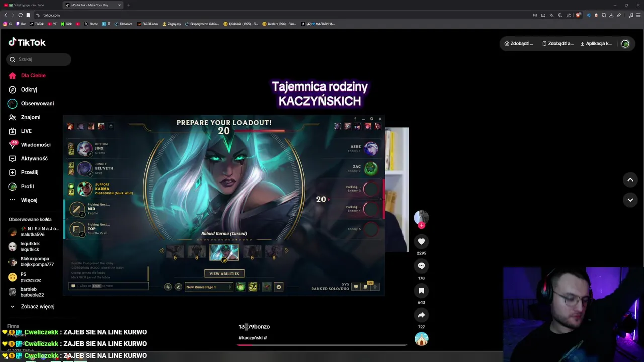
Task: Click the second summoner spell icon
Action: click(x=253, y=287)
